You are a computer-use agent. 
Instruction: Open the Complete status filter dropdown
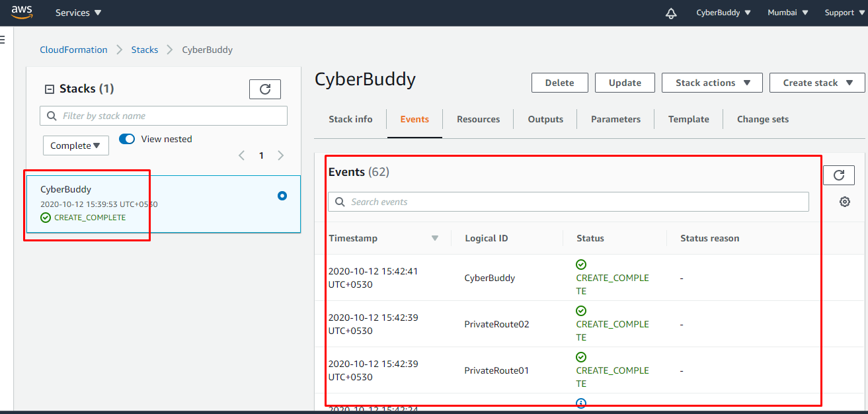point(75,145)
